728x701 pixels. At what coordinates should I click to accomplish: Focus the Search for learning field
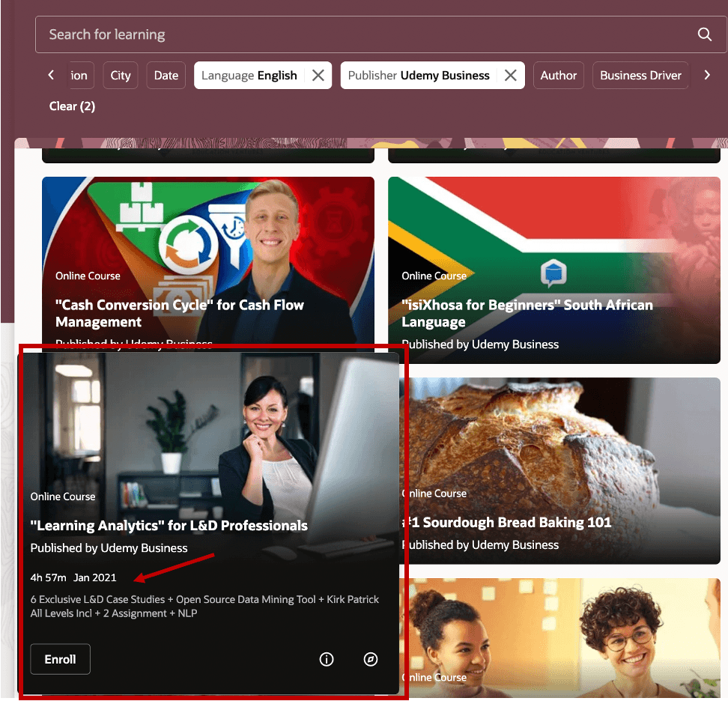pos(380,34)
